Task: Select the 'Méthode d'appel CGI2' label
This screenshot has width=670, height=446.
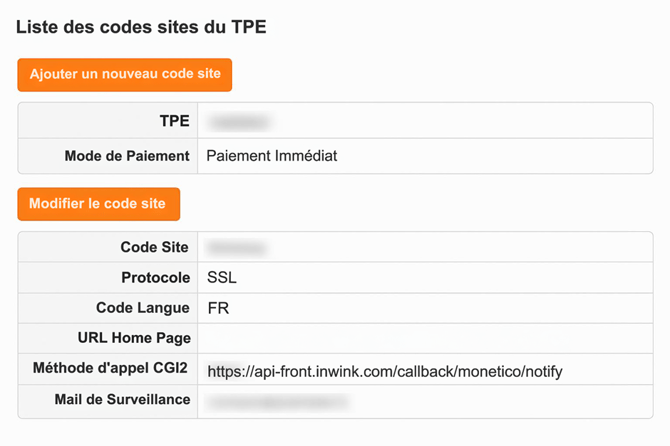Action: coord(112,370)
